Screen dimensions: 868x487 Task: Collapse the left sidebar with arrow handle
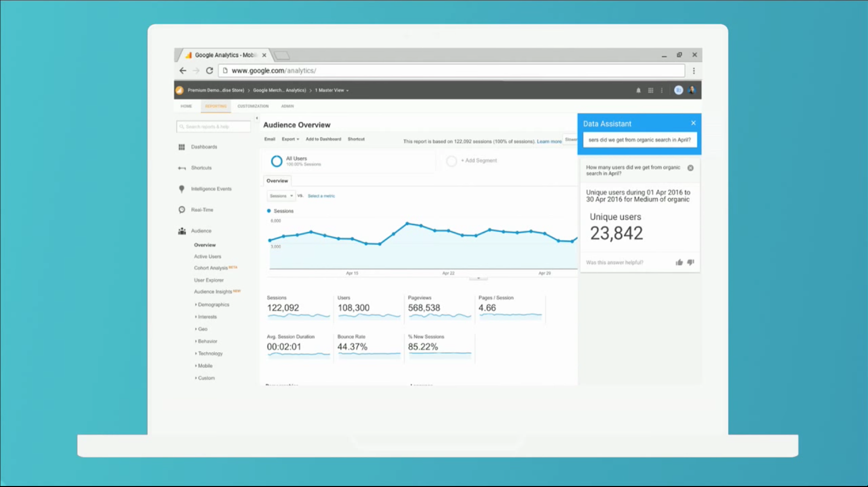(257, 119)
